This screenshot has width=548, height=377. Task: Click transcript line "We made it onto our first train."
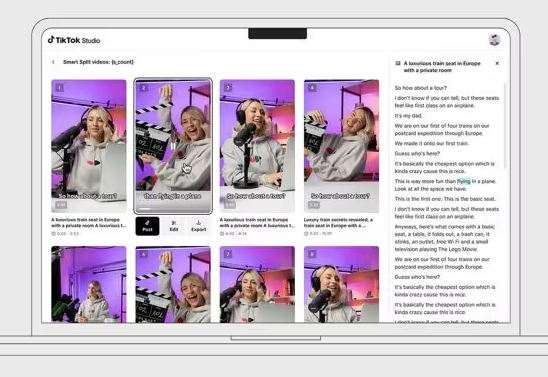coord(432,143)
